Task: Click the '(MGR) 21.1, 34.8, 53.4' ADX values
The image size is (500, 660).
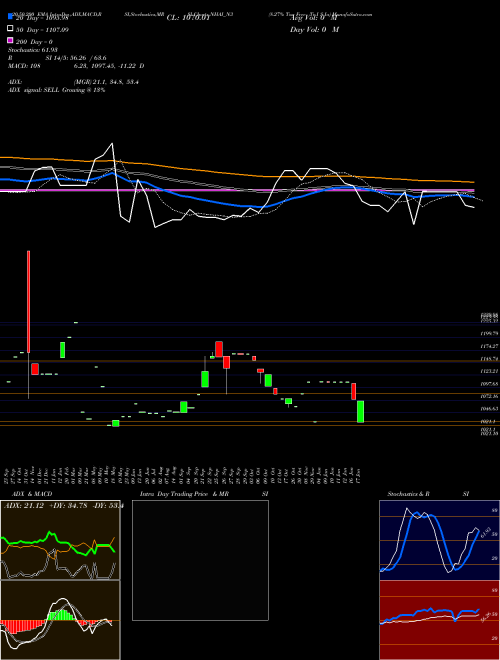Action: pos(106,82)
